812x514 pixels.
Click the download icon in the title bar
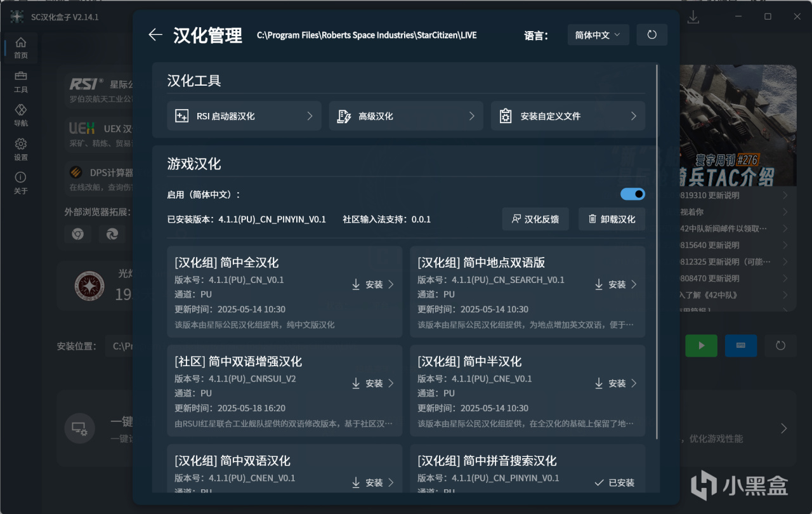coord(693,16)
